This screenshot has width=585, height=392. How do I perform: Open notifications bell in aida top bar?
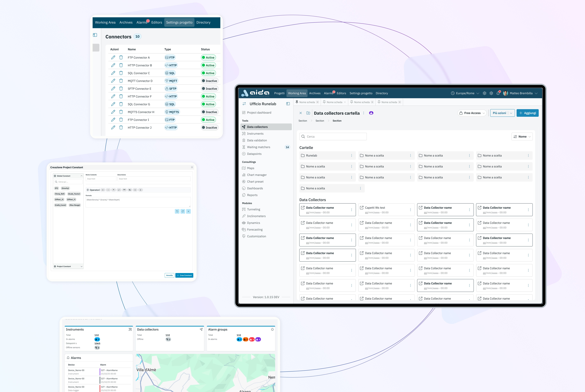[498, 93]
